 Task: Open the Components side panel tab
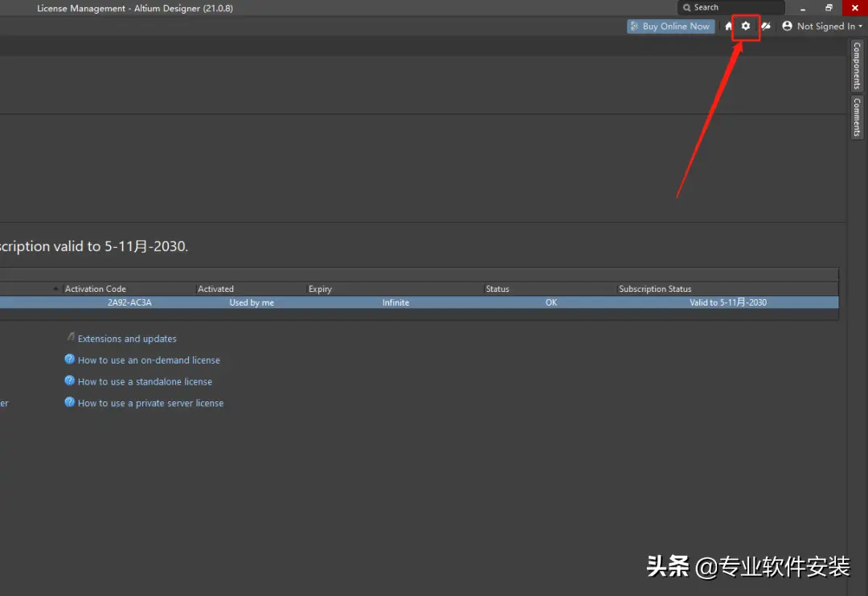point(857,66)
